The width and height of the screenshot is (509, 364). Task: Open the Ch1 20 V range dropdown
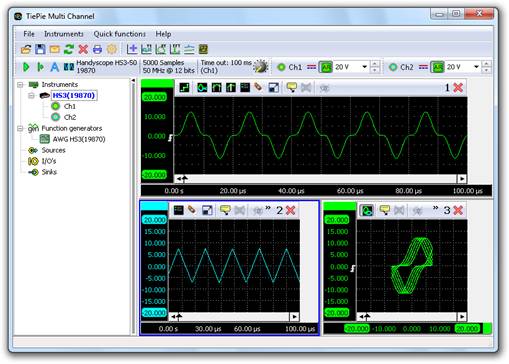point(364,67)
